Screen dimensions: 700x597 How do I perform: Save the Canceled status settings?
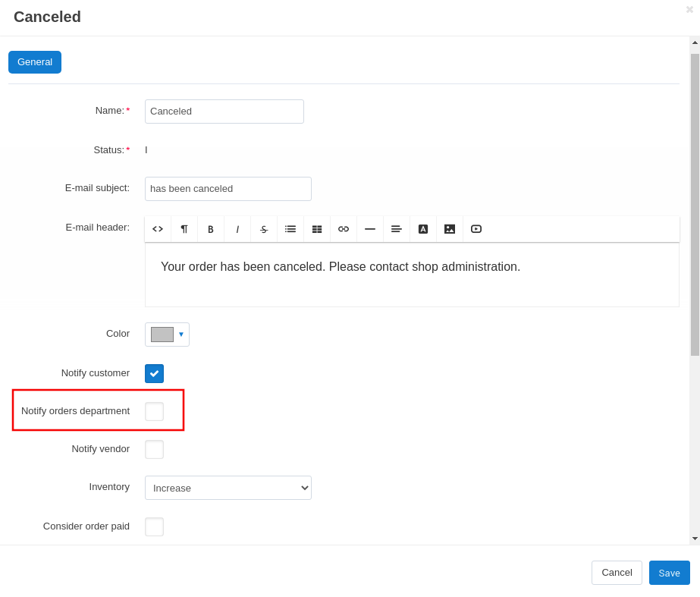click(669, 573)
